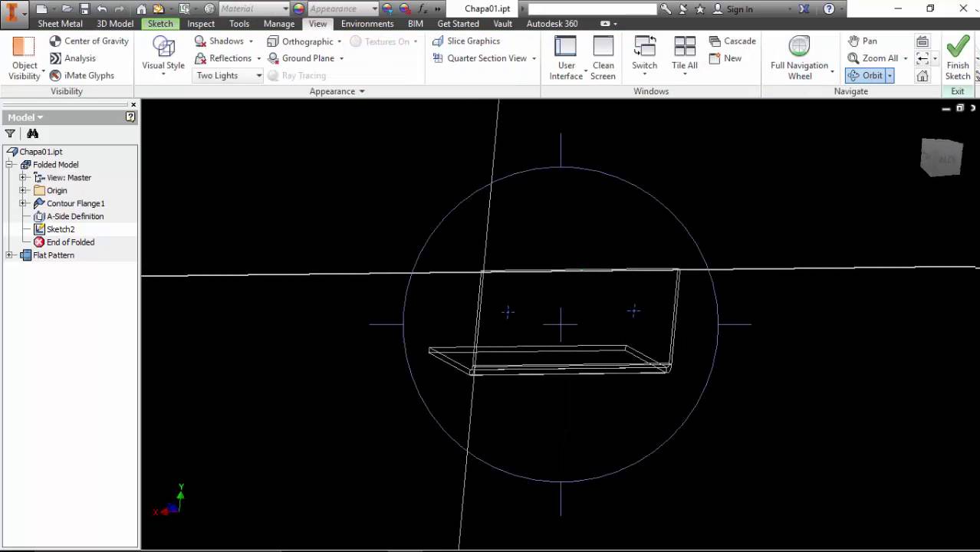Switch to the Sheet Metal tab
The height and width of the screenshot is (552, 980).
point(60,24)
